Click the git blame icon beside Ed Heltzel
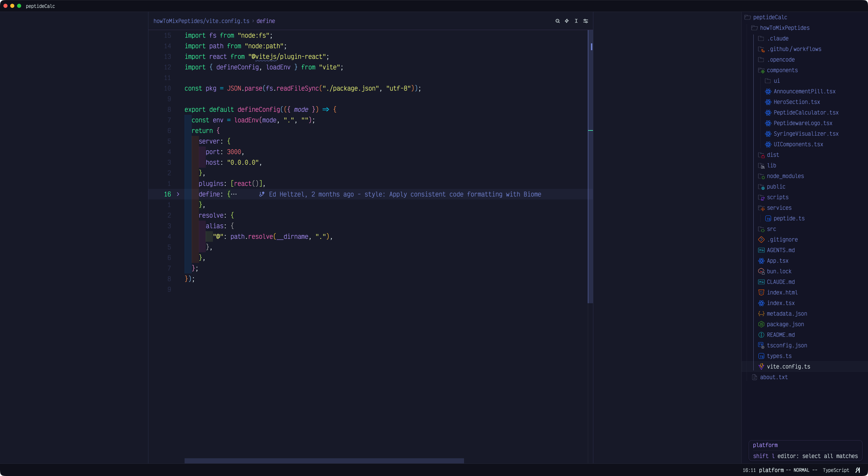Screen dimensions: 868x476 262,194
